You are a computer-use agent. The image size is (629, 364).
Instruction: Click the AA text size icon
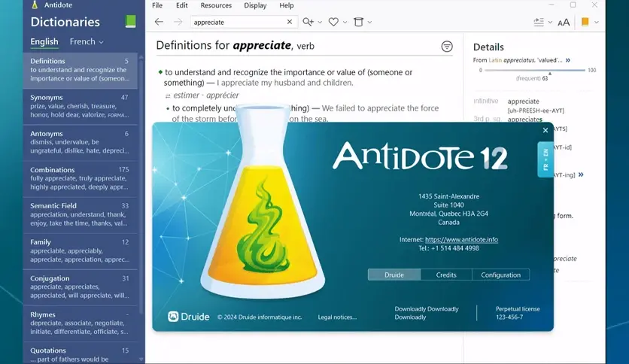[564, 23]
